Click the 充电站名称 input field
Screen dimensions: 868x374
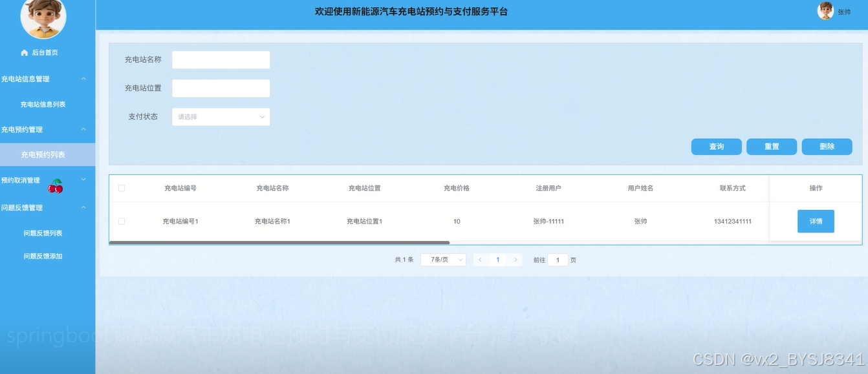coord(221,60)
